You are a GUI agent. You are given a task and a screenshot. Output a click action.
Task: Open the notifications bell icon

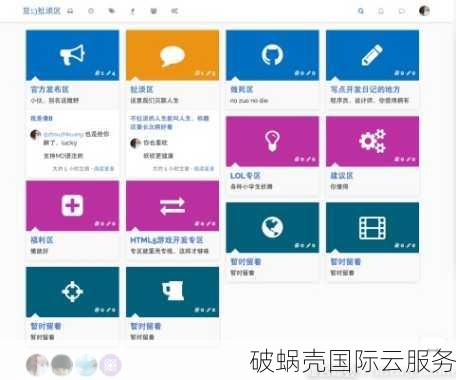tap(381, 11)
